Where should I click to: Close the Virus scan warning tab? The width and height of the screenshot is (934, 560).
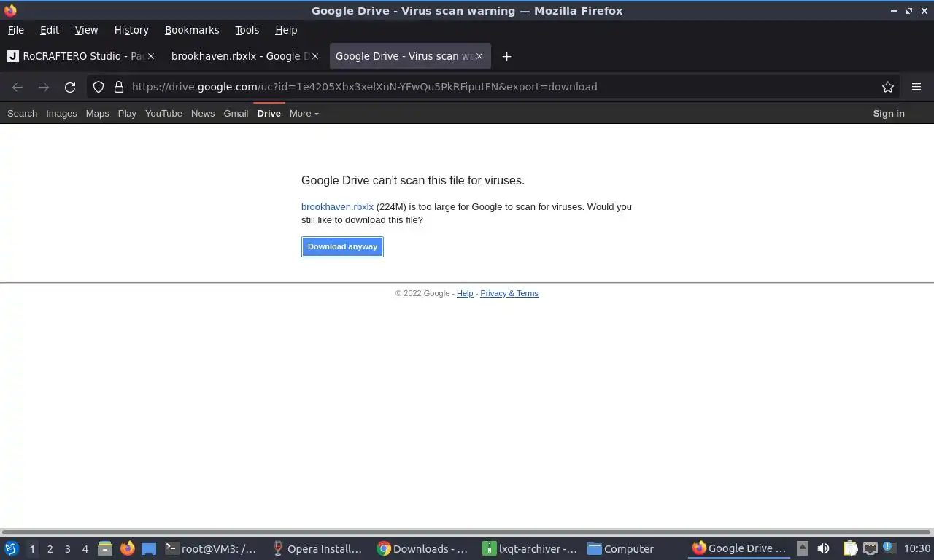coord(479,56)
